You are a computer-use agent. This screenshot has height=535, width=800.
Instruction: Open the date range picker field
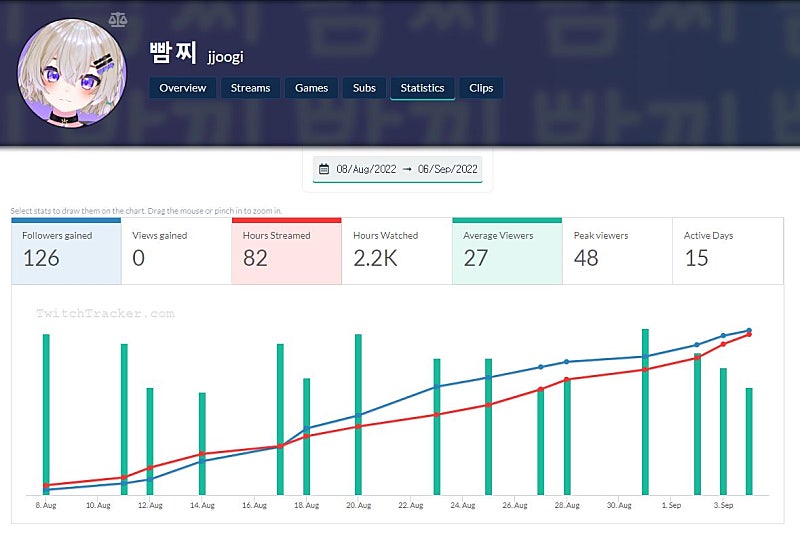coord(397,169)
